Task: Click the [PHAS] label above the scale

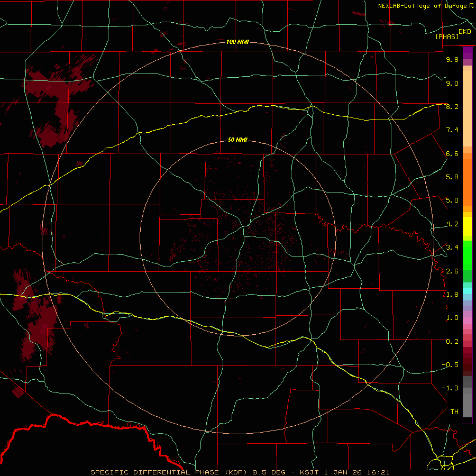Action: click(x=447, y=36)
